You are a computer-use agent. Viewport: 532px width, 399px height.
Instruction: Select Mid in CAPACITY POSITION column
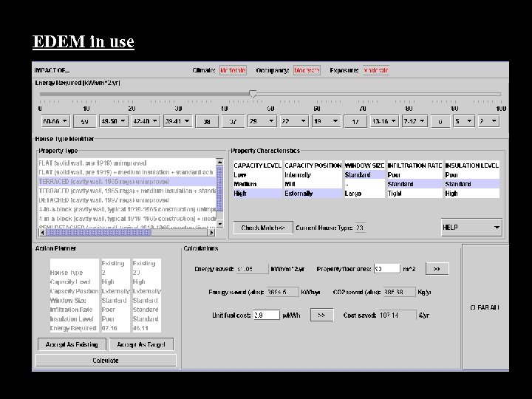313,184
